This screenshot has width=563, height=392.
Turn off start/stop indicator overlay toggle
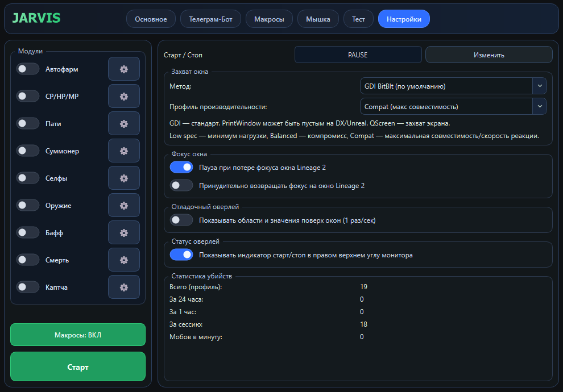pos(181,255)
